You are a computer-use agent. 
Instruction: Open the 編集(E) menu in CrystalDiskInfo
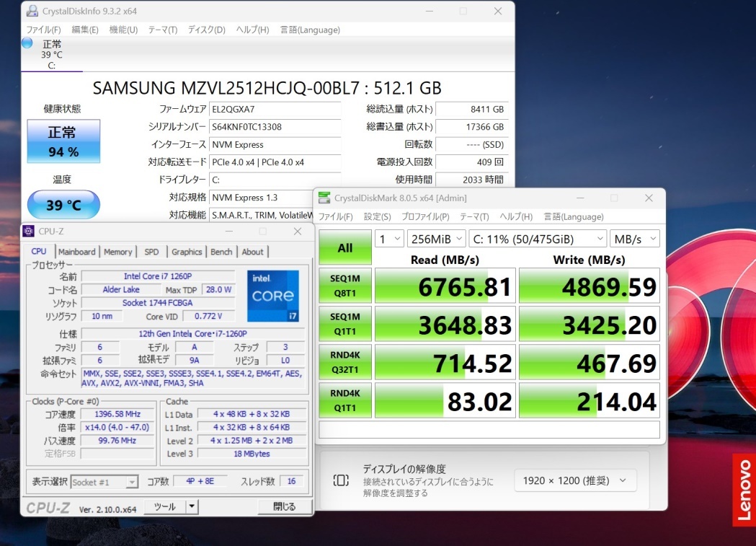85,30
